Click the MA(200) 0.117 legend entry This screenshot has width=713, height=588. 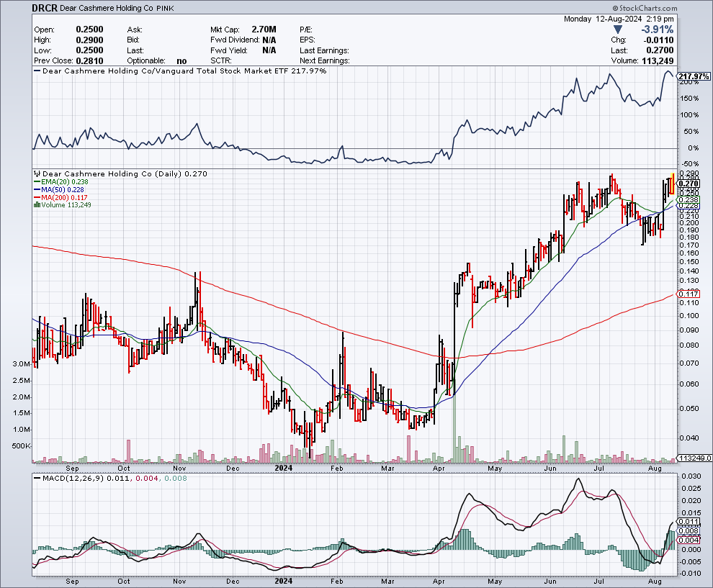(x=60, y=198)
